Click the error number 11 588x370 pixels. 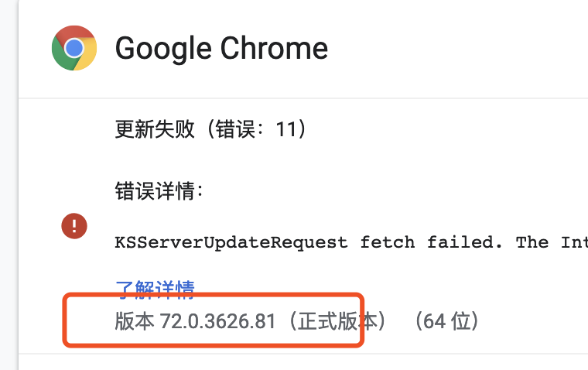pyautogui.click(x=285, y=130)
